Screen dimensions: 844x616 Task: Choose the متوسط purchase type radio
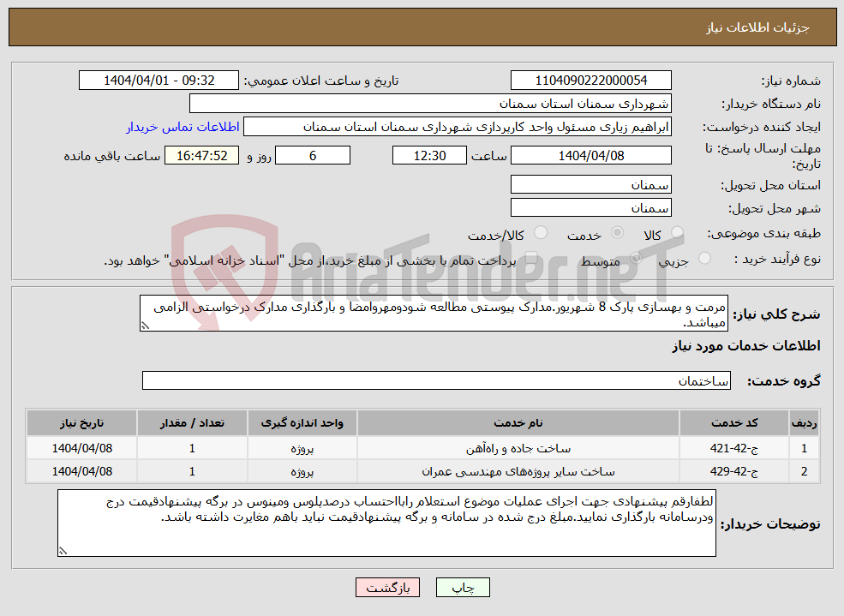637,258
